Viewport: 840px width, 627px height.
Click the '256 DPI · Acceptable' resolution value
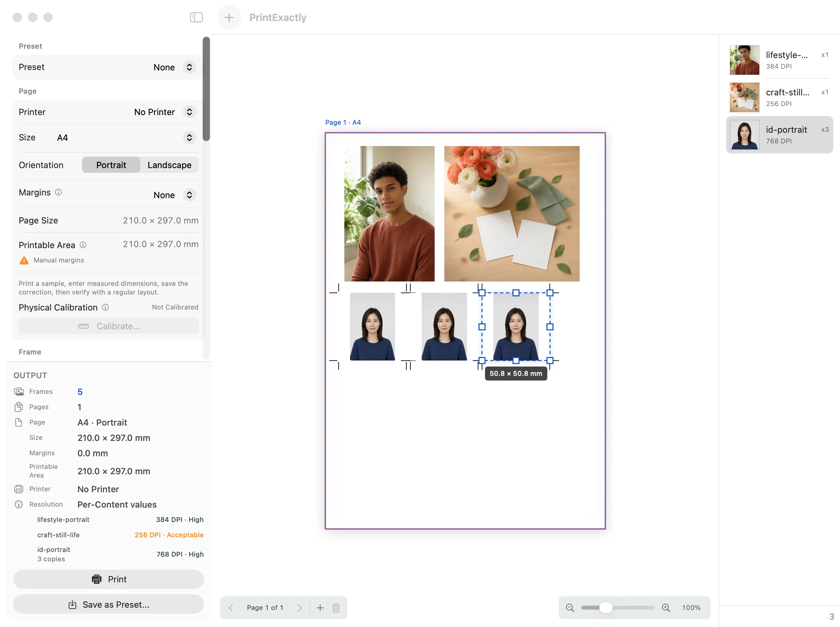[x=169, y=535]
